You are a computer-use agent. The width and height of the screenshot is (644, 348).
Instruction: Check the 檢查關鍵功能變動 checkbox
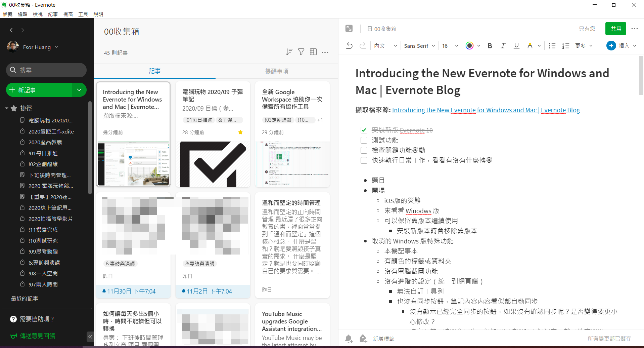tap(364, 150)
